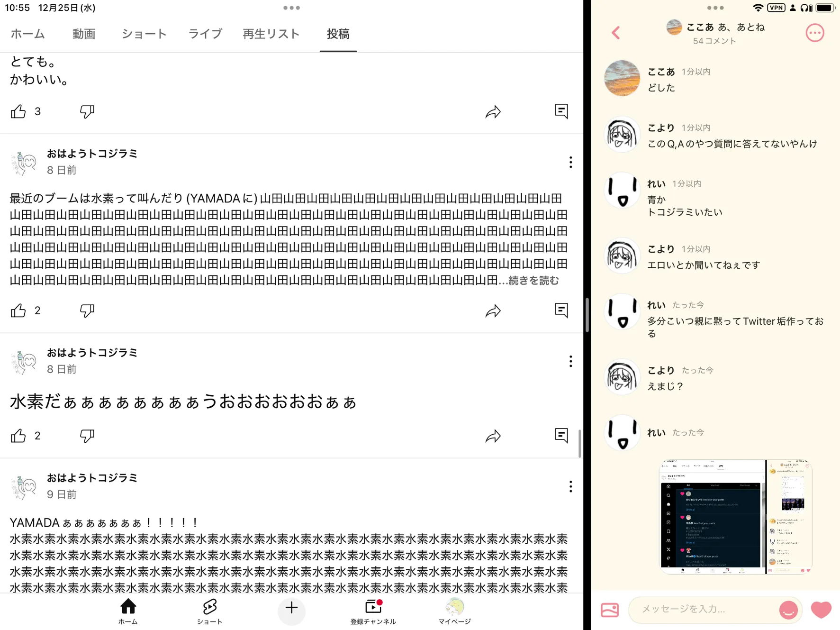Share the 水素だぁぁぁ post

pyautogui.click(x=493, y=436)
